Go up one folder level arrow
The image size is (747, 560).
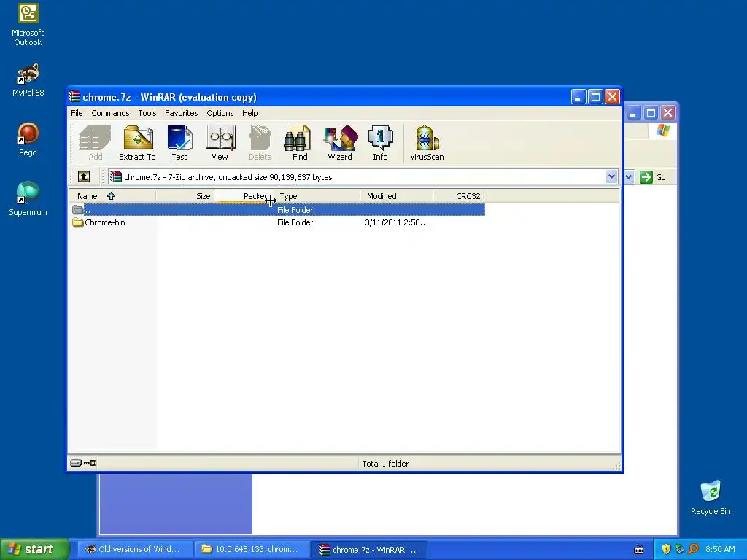[x=84, y=176]
